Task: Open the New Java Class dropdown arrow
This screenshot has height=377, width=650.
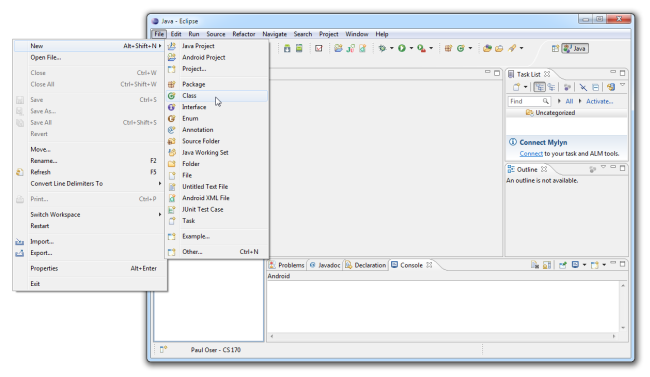Action: coord(470,48)
